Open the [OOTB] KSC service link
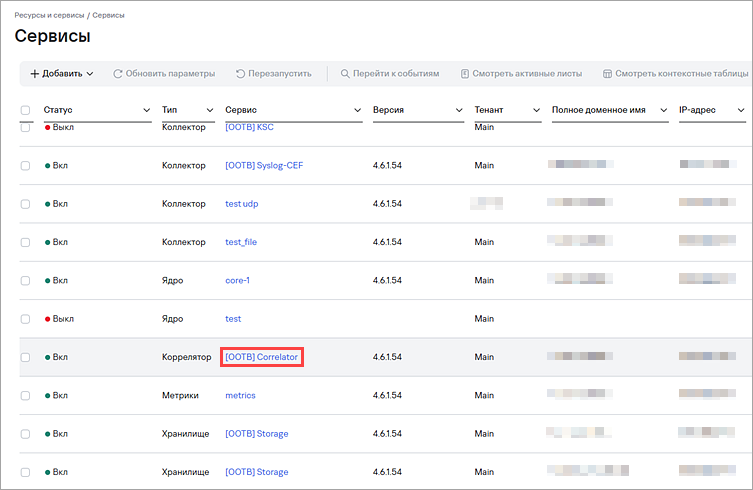Viewport: 753px width, 490px height. (249, 127)
